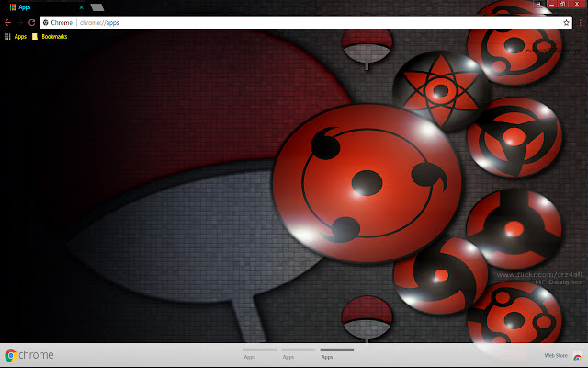588x368 pixels.
Task: Open a new tab with the new-tab button
Action: 97,7
